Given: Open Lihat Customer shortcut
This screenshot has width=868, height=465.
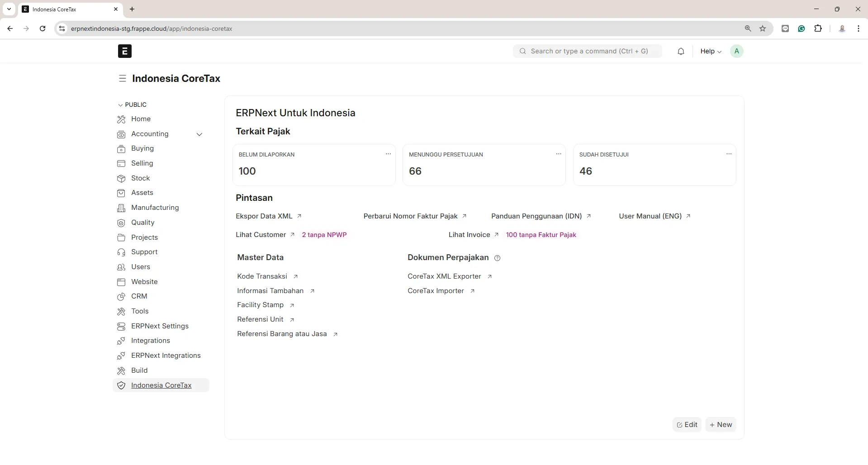Looking at the screenshot, I should tap(266, 235).
